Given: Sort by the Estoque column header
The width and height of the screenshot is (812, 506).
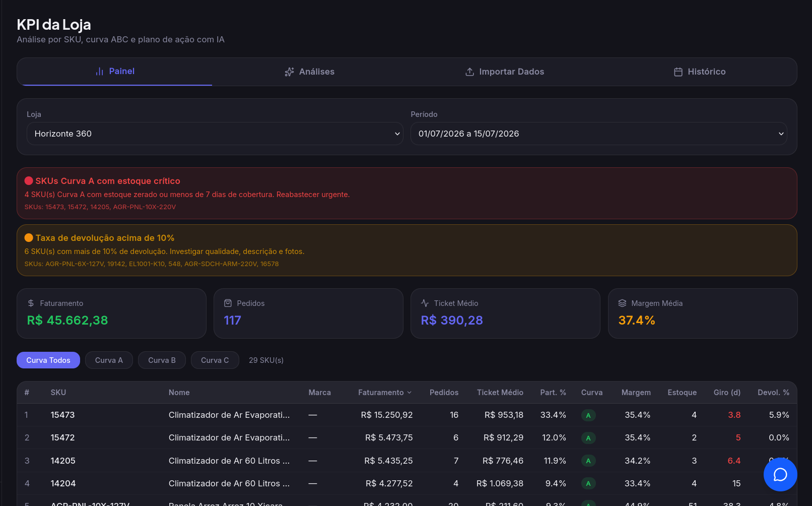Looking at the screenshot, I should point(683,393).
